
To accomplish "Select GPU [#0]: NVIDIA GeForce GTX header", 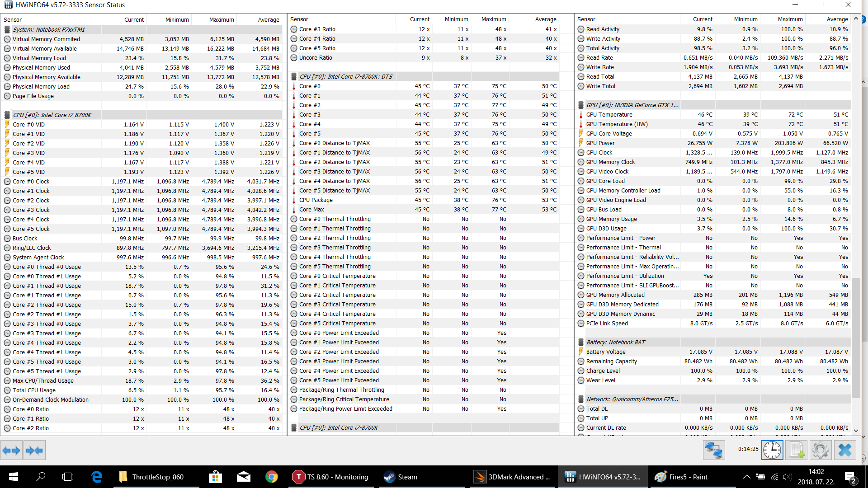I will 714,105.
